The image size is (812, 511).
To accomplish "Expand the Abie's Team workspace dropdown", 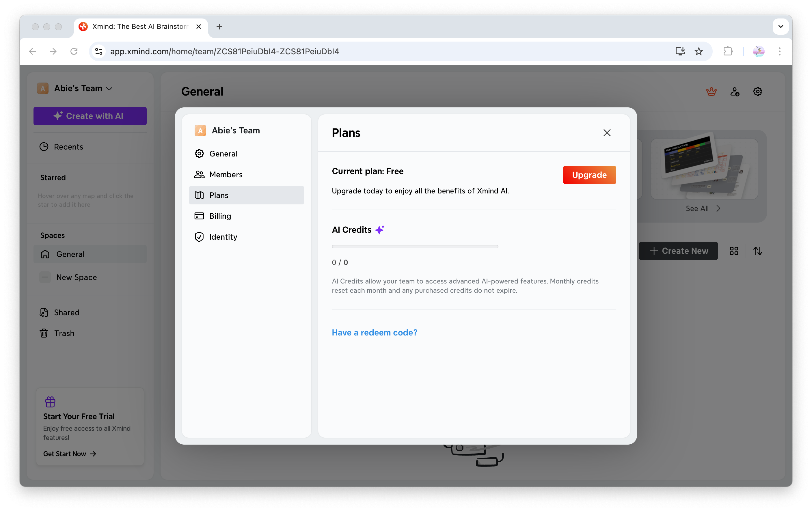I will click(109, 88).
